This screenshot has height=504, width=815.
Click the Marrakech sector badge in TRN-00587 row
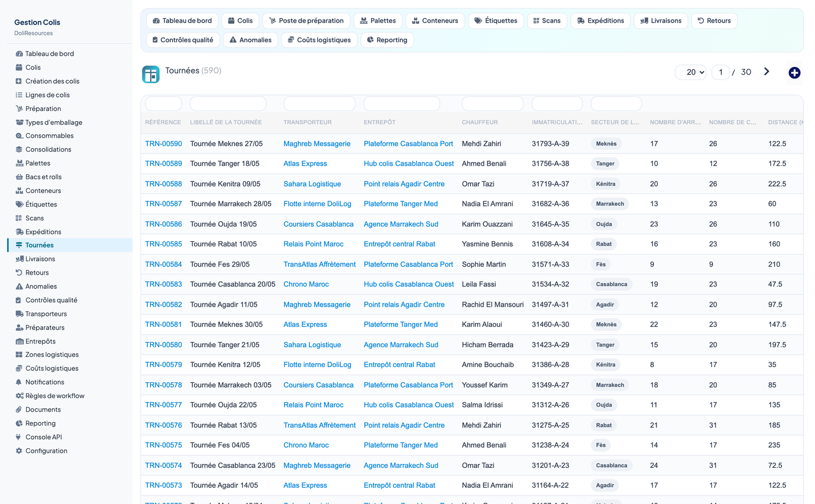click(x=610, y=204)
